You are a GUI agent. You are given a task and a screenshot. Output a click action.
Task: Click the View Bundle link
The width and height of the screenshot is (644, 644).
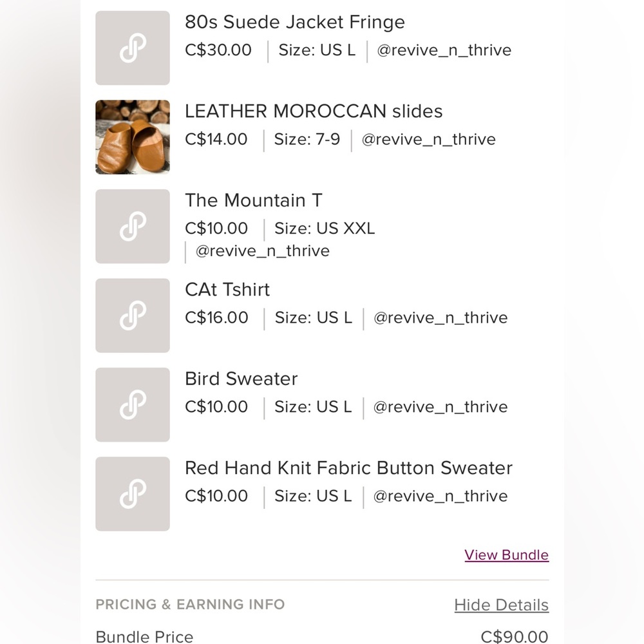coord(506,555)
